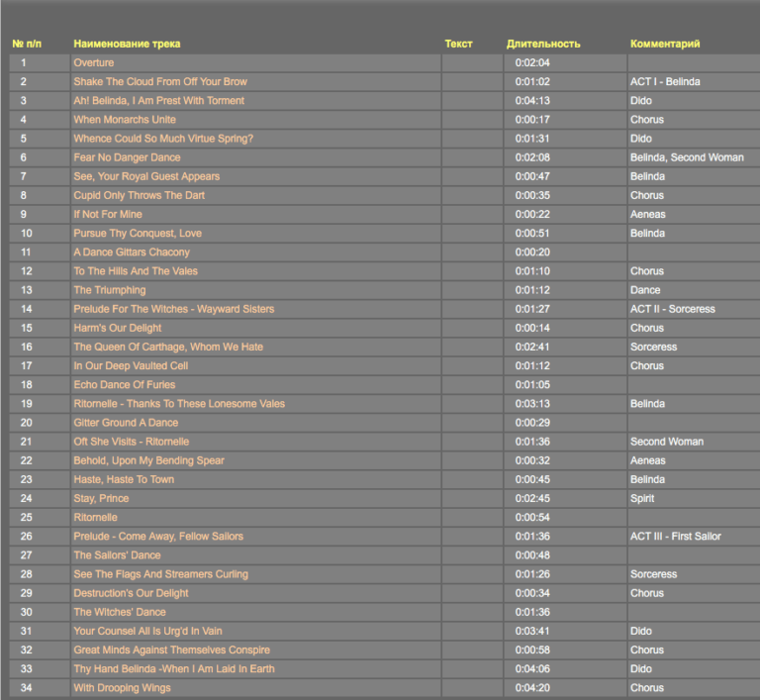Open With Drooping Wings track
Screen dimensions: 760x700
click(x=122, y=688)
